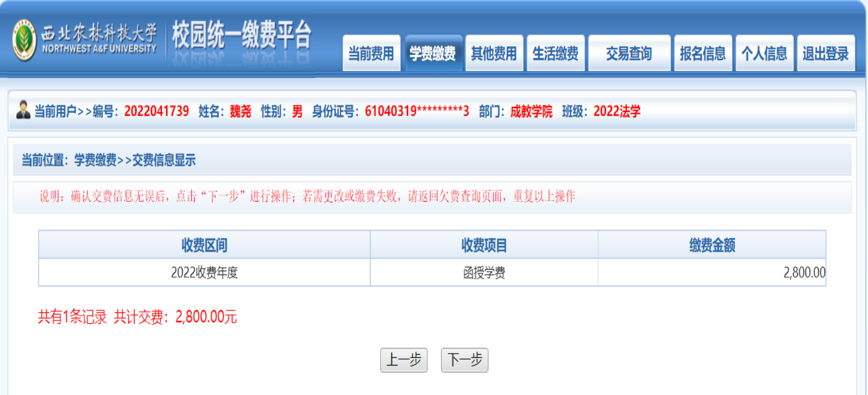Click the university emblem logo

[x=24, y=40]
